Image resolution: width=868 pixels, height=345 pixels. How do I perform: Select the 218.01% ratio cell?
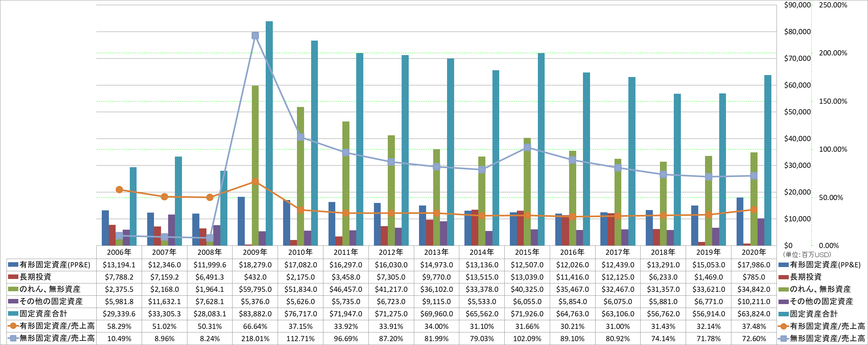click(x=255, y=338)
